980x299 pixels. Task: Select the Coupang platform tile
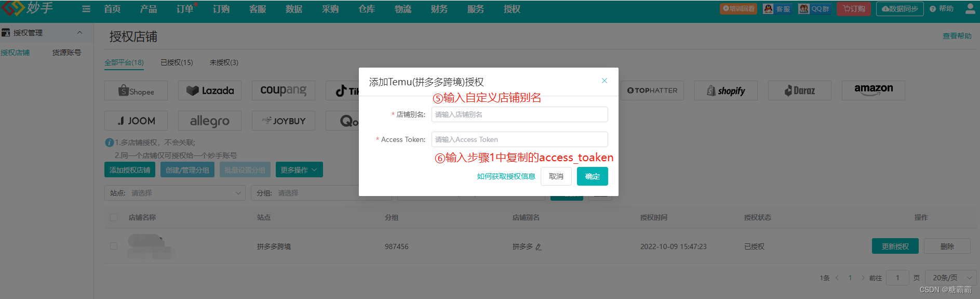point(284,90)
